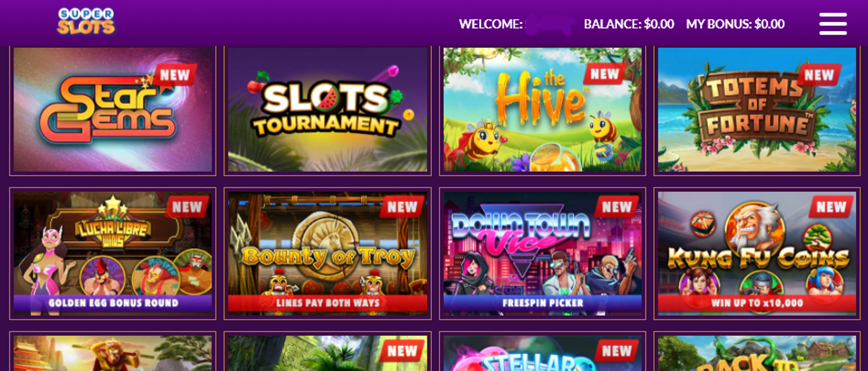The width and height of the screenshot is (868, 371).
Task: Open Kung Fu Coins game
Action: click(757, 253)
